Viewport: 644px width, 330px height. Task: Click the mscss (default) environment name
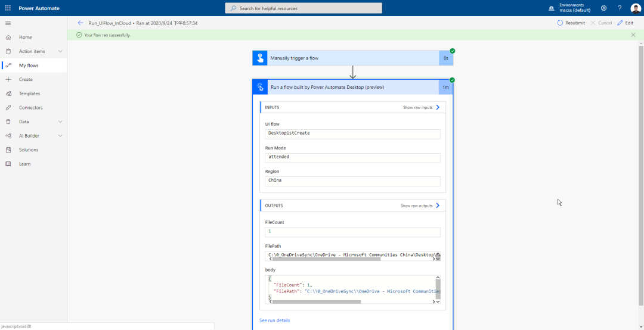click(575, 10)
